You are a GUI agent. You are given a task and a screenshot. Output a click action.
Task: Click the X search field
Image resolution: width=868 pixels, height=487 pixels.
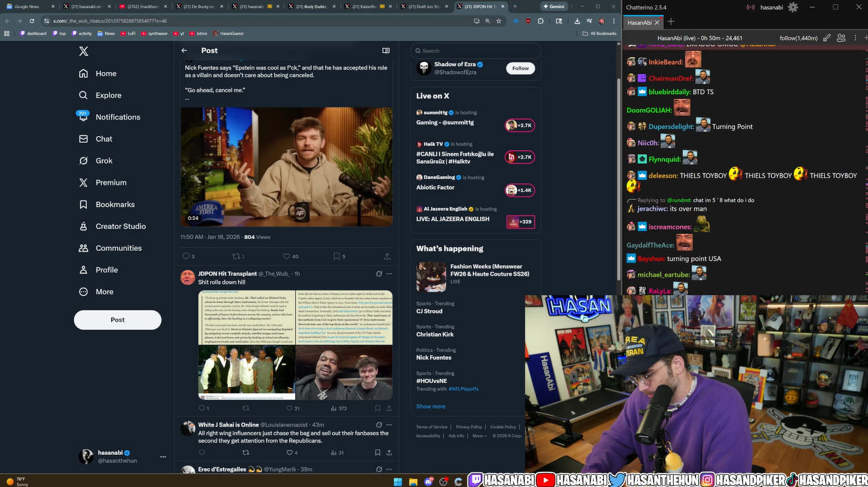476,51
